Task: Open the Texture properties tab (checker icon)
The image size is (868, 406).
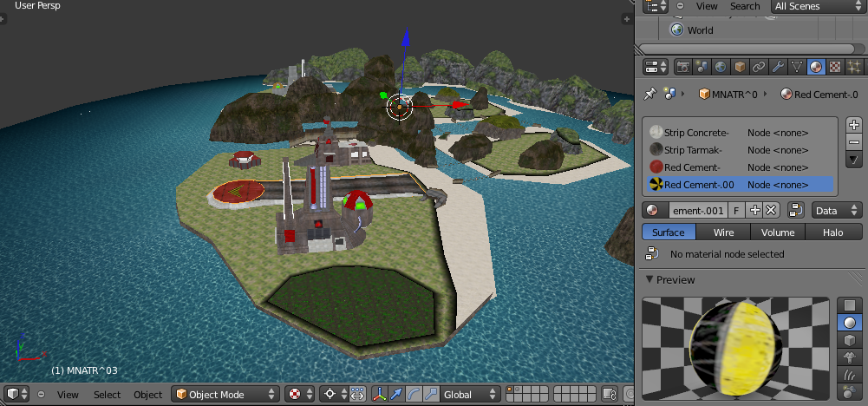Action: pyautogui.click(x=835, y=67)
